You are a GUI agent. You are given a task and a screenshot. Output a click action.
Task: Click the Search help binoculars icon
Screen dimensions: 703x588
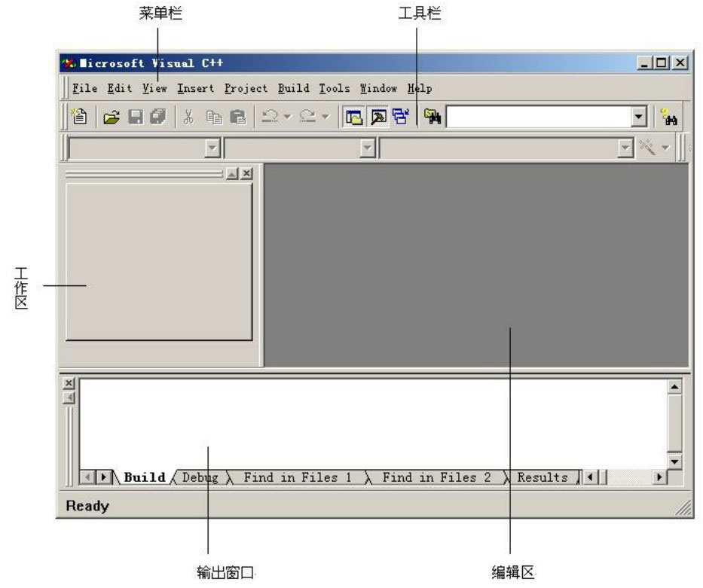669,117
